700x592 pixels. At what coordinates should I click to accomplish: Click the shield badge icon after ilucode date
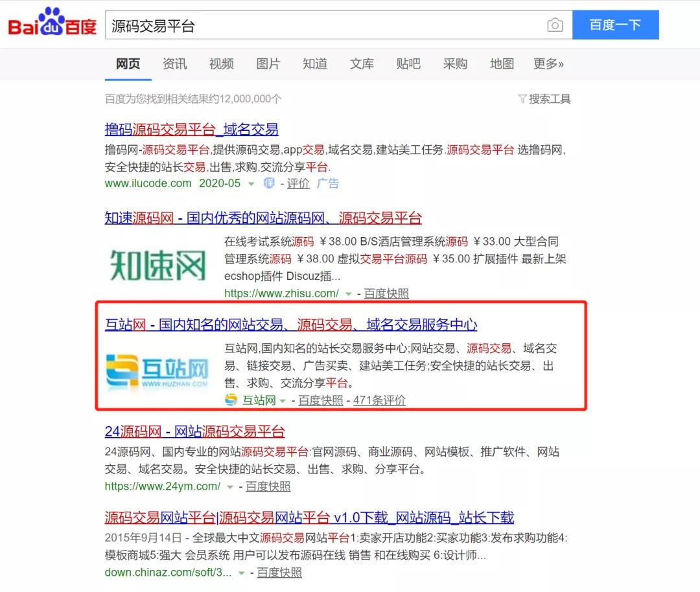tap(269, 184)
